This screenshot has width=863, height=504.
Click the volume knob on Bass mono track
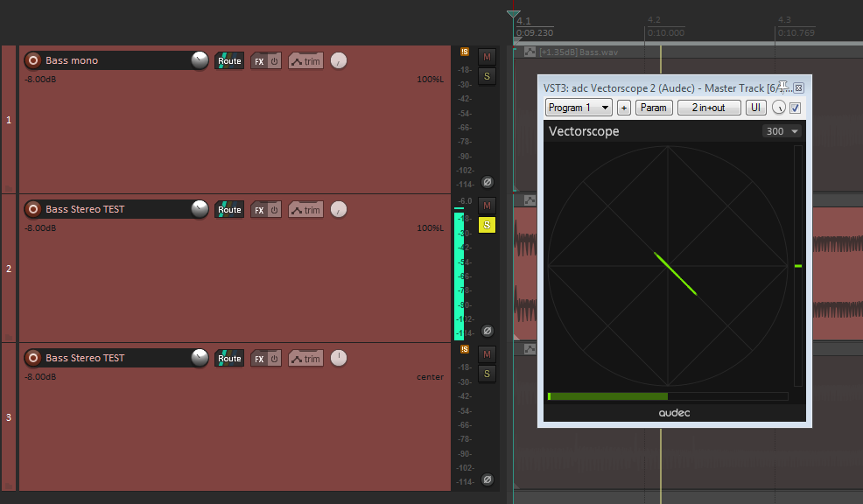[x=200, y=60]
